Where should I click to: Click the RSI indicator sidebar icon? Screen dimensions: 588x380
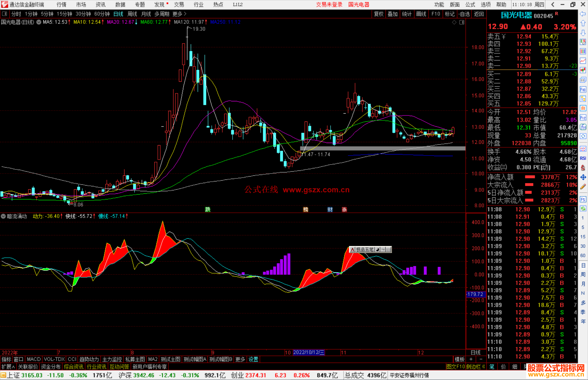[583, 158]
